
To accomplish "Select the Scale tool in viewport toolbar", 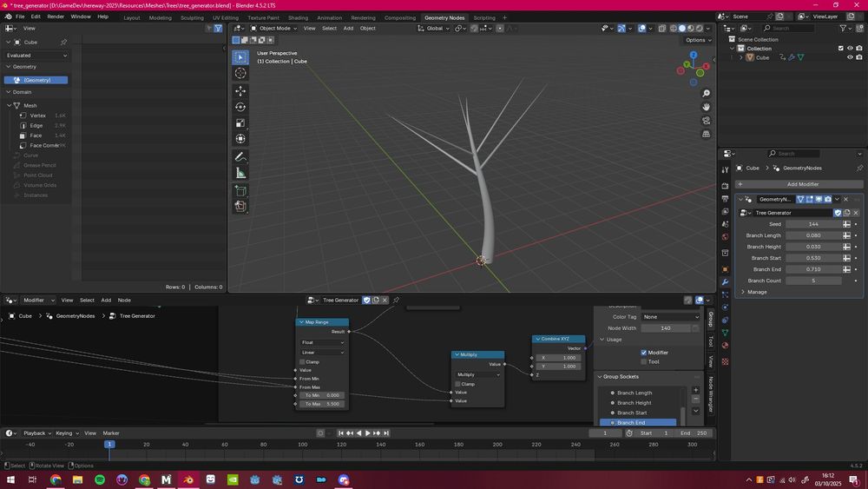I will click(x=240, y=122).
